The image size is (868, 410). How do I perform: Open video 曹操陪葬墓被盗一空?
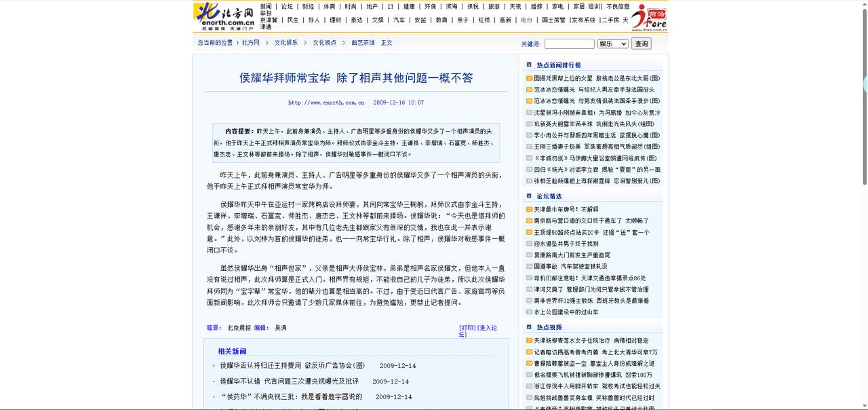pos(594,364)
